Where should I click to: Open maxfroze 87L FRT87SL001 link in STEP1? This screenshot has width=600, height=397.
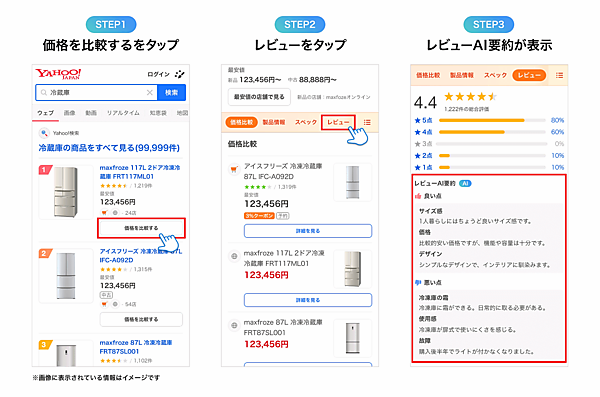point(136,347)
